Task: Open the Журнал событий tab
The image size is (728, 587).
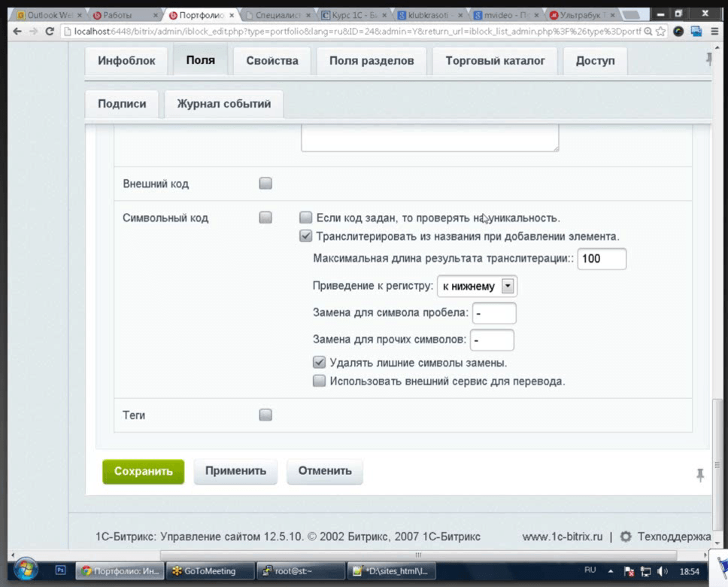Action: coord(224,104)
